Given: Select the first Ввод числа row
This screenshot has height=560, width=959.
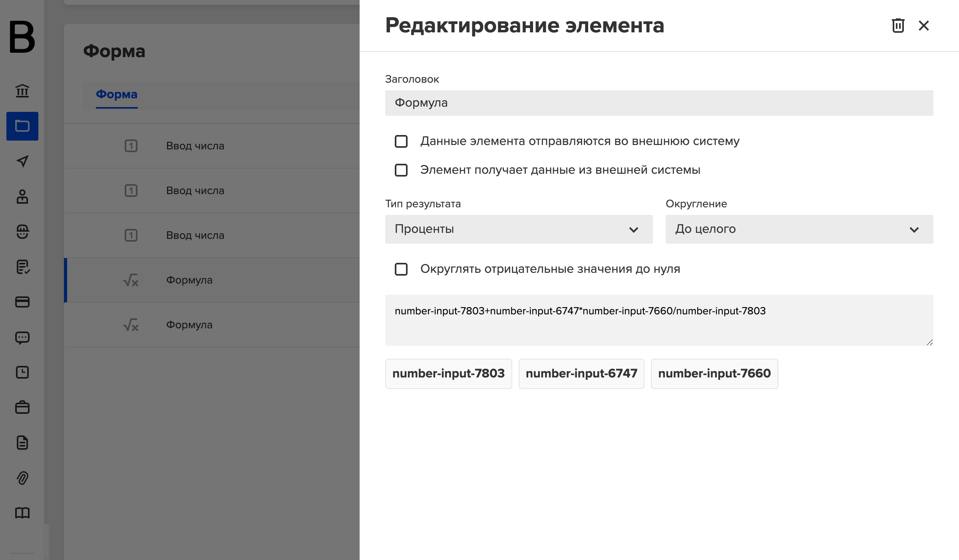Looking at the screenshot, I should pyautogui.click(x=212, y=146).
